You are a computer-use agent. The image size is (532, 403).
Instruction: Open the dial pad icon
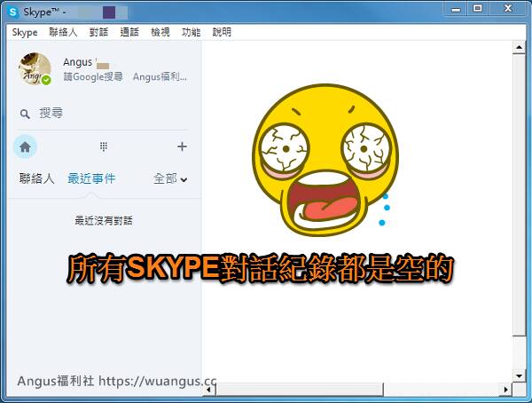pos(104,146)
